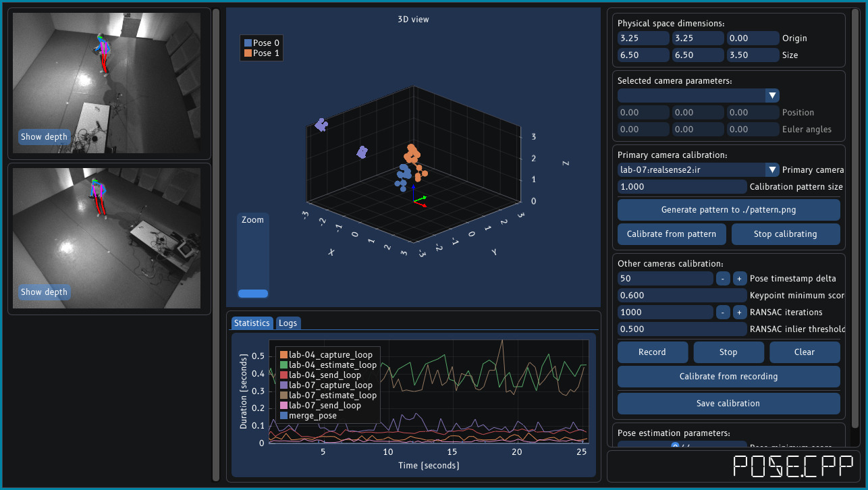Toggle Show depth on the top camera view

click(x=44, y=136)
